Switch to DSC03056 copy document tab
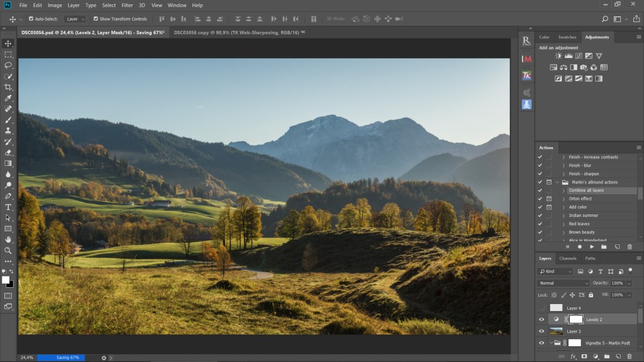Viewport: 644px width, 362px height. (236, 31)
